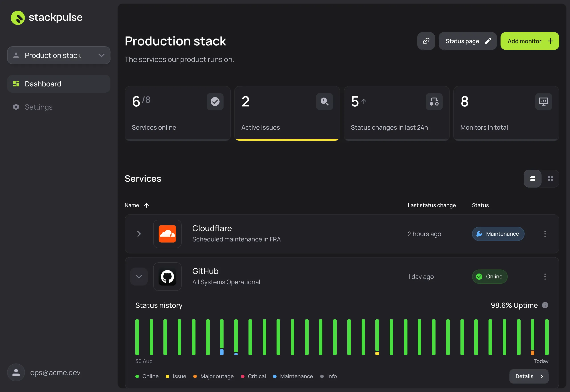Open Settings in the sidebar

tap(59, 107)
